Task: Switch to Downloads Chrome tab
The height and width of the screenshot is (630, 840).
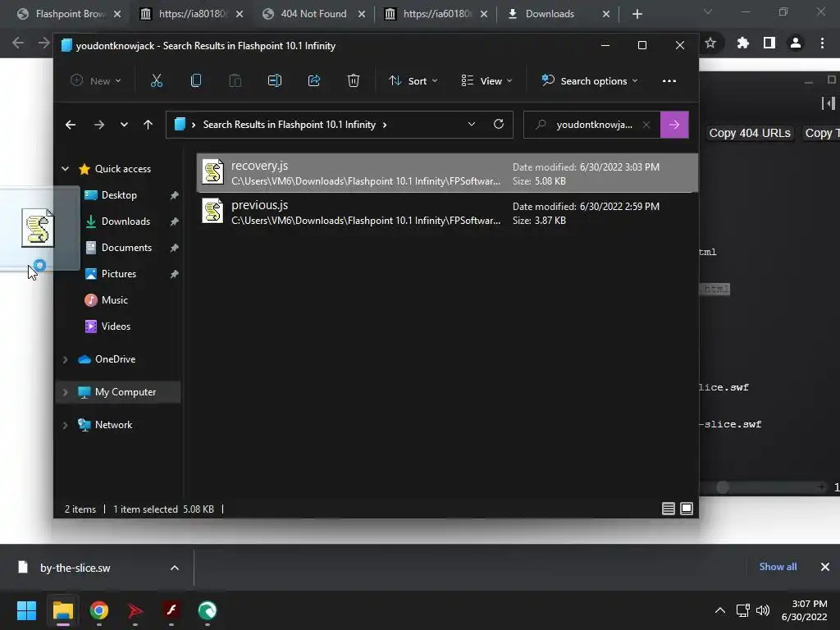Action: pos(557,14)
